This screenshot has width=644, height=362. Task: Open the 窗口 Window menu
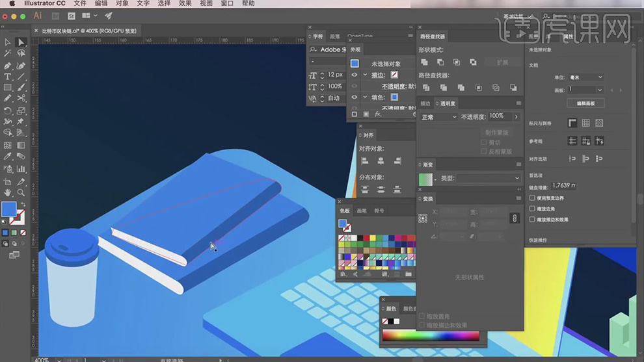(x=227, y=3)
